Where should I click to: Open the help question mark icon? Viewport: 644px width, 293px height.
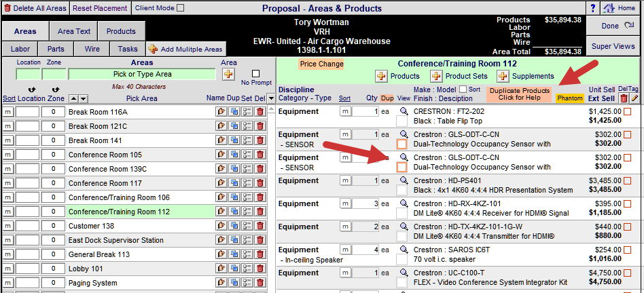[592, 8]
